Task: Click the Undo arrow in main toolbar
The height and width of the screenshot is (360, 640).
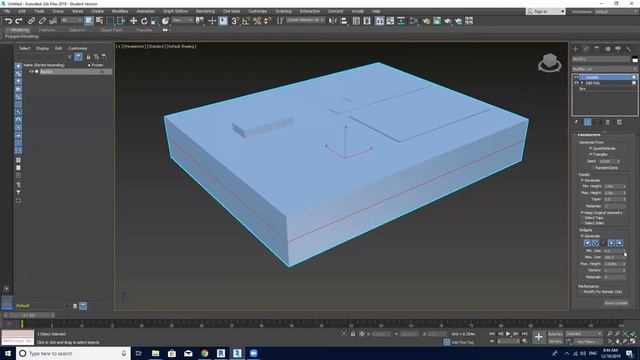Action: 9,21
